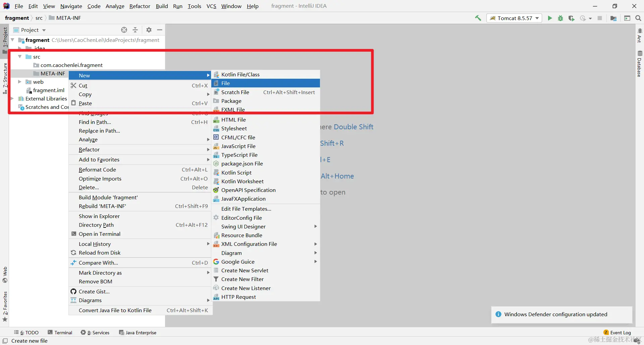This screenshot has height=345, width=644.
Task: Click Paste in the context menu
Action: (x=140, y=103)
